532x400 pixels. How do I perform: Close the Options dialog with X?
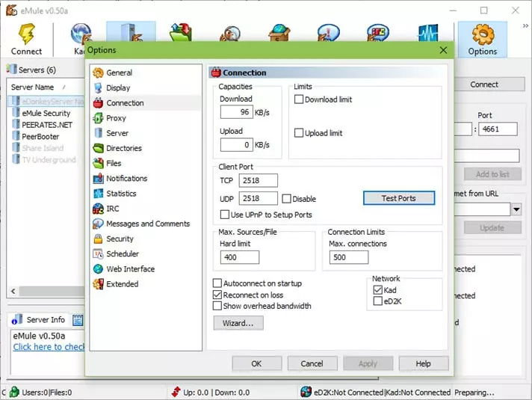pyautogui.click(x=443, y=50)
